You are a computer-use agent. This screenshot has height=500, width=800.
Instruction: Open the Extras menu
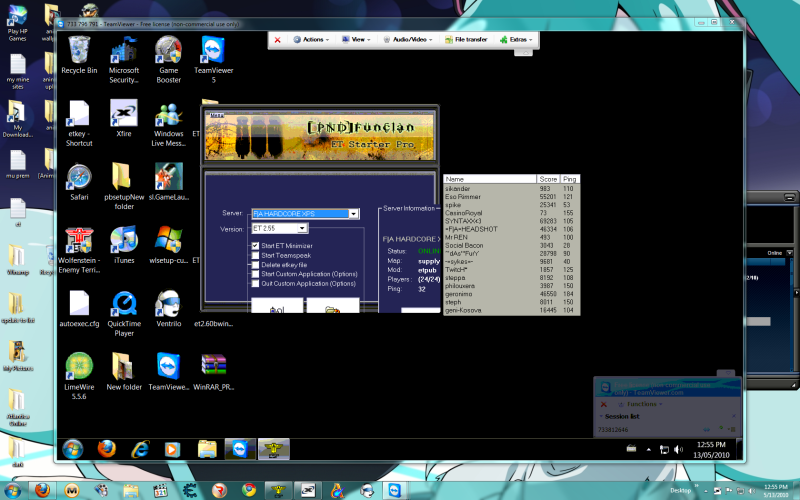516,39
